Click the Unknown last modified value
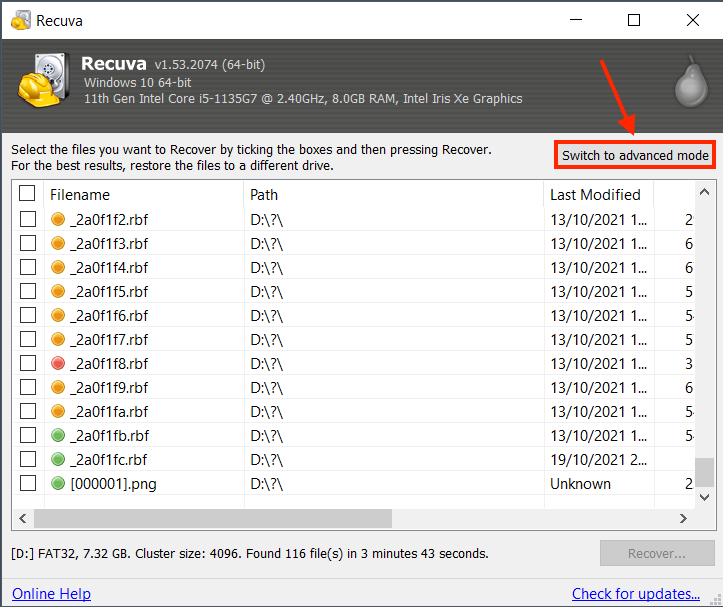The height and width of the screenshot is (607, 723). pos(580,483)
